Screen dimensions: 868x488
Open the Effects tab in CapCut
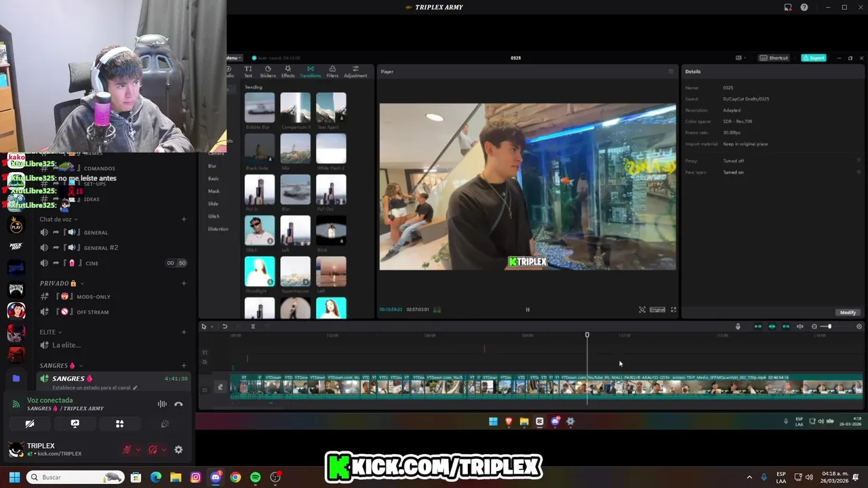point(288,71)
